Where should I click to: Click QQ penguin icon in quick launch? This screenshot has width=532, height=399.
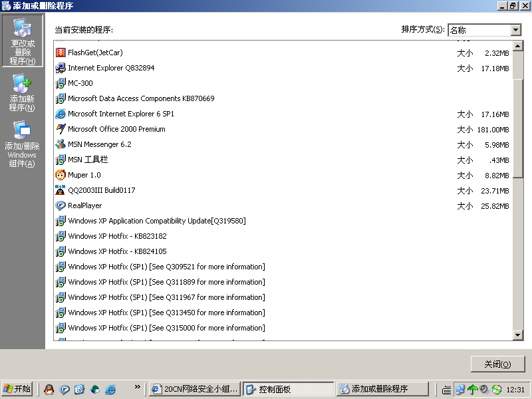tap(49, 389)
